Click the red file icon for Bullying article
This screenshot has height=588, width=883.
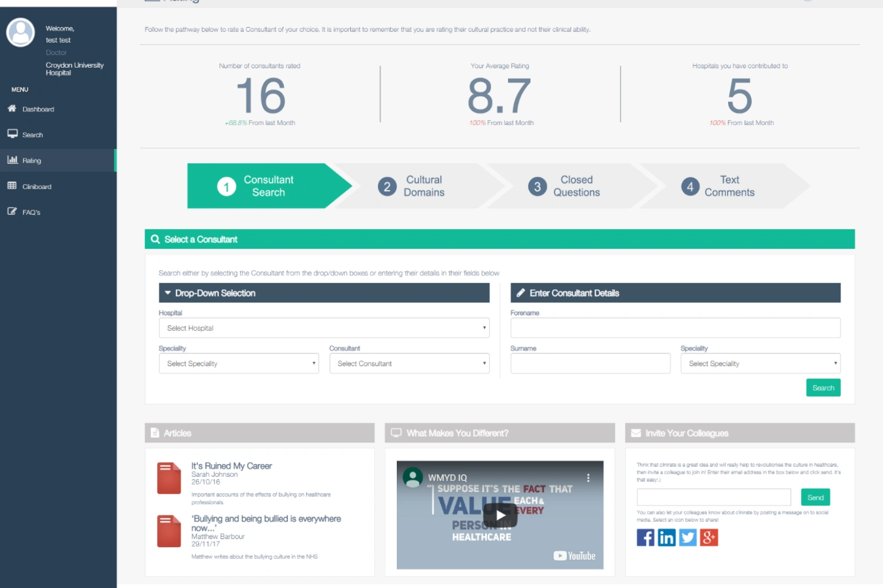(169, 531)
